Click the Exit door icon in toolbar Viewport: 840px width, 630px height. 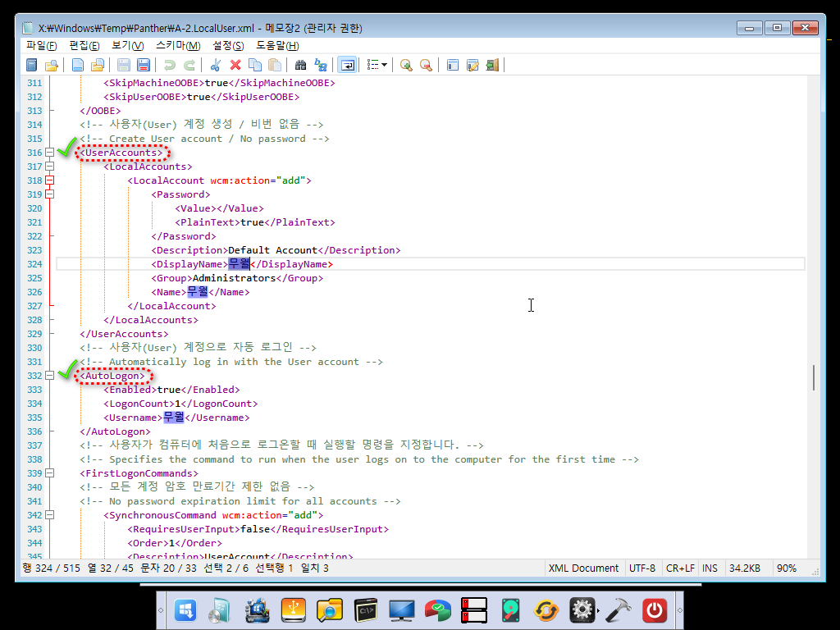(x=492, y=66)
